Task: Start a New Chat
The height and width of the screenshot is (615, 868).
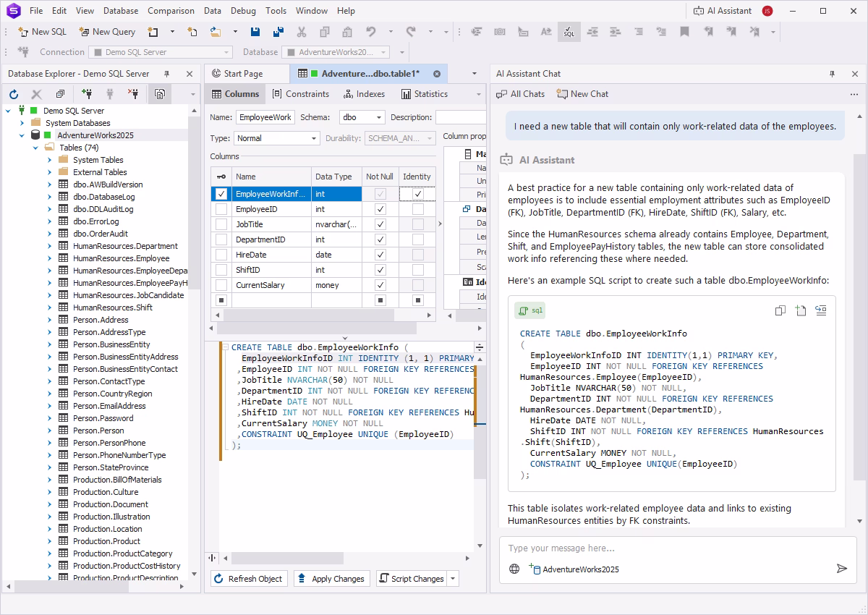Action: coord(583,94)
